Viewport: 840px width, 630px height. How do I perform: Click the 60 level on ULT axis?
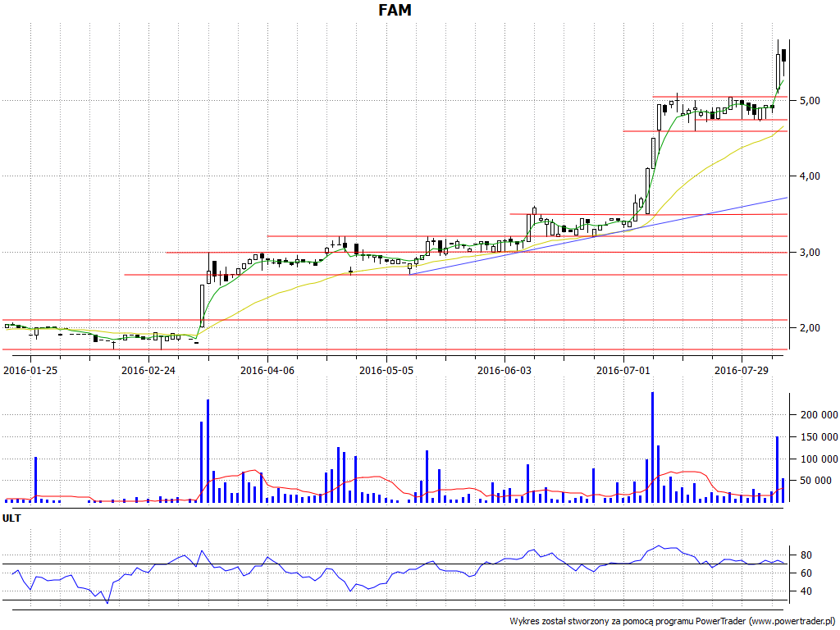coord(806,573)
